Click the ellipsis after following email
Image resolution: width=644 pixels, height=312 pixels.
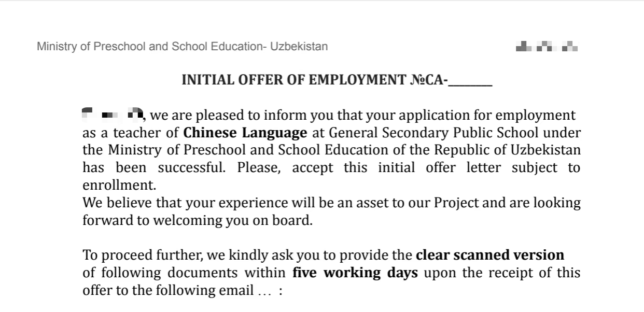[x=264, y=291]
